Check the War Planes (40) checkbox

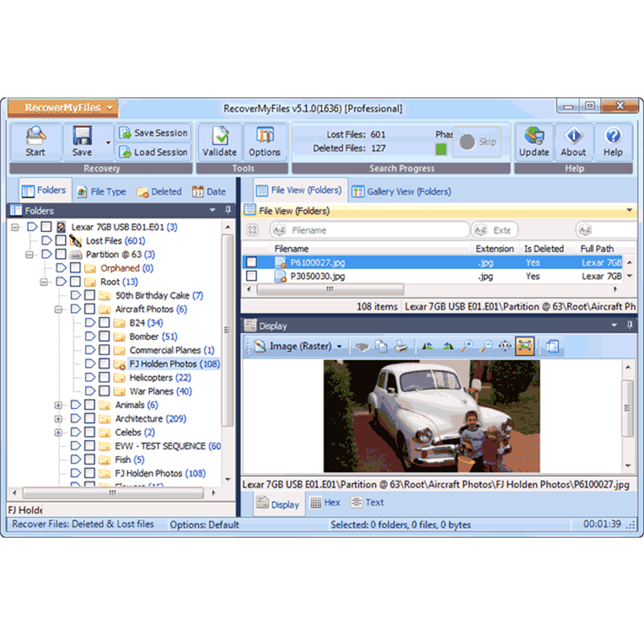(x=104, y=391)
